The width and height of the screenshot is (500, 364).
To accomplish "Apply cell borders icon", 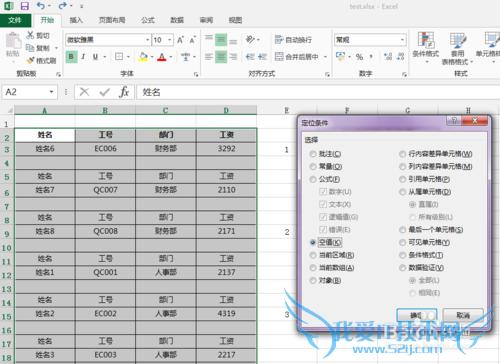I will (x=119, y=57).
